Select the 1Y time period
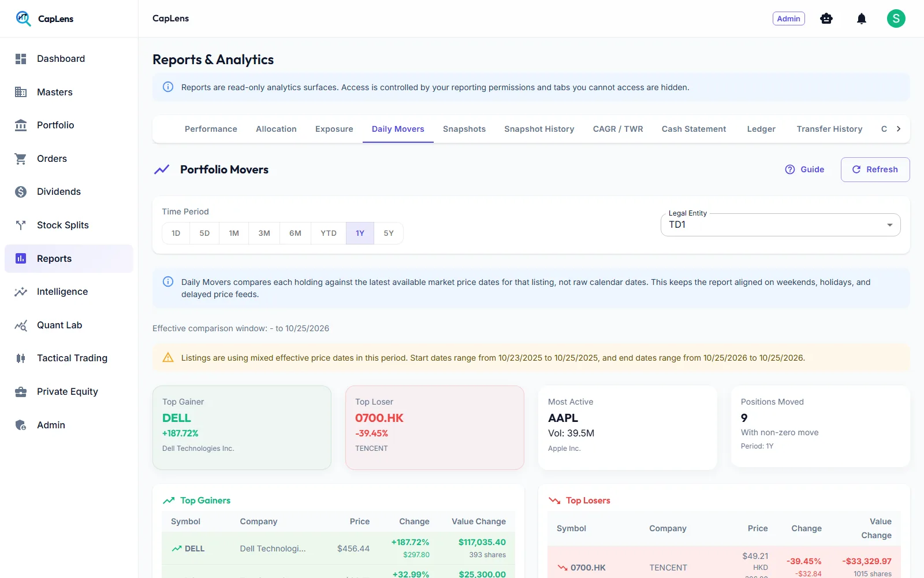The image size is (924, 578). [x=360, y=233]
